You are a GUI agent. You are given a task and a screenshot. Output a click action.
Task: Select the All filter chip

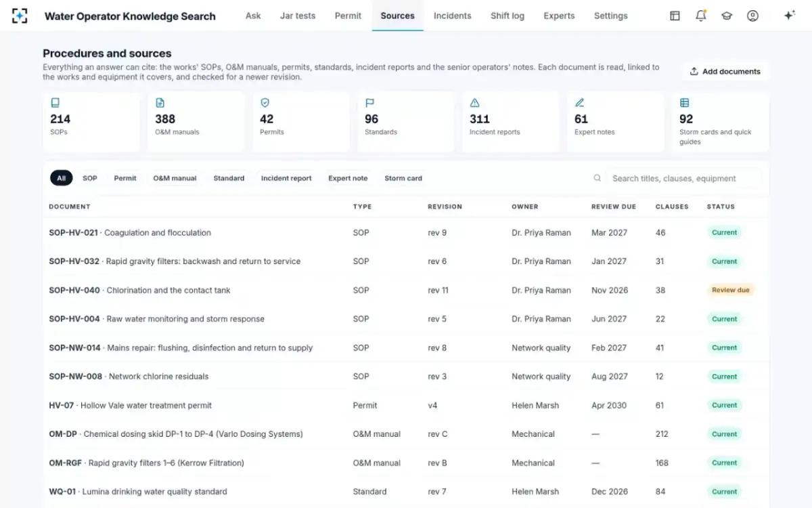pos(62,178)
